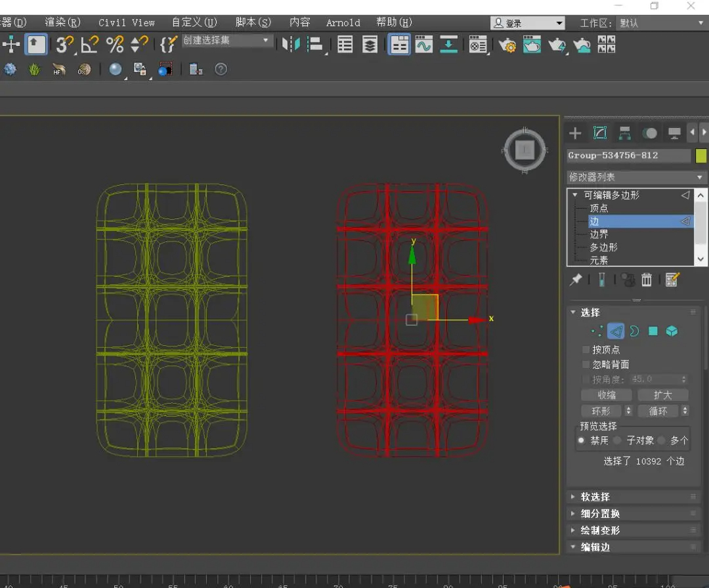
Task: Open the 修改器列表 dropdown
Action: pyautogui.click(x=635, y=177)
